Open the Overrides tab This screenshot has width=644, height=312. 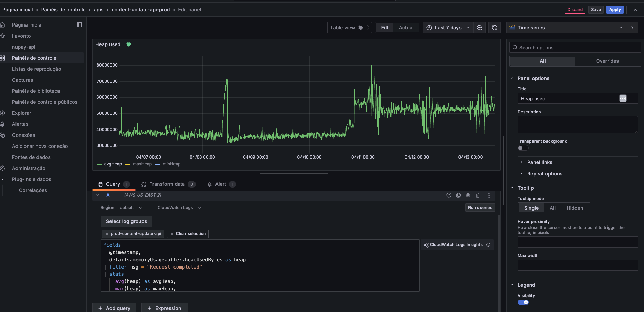[x=607, y=61]
